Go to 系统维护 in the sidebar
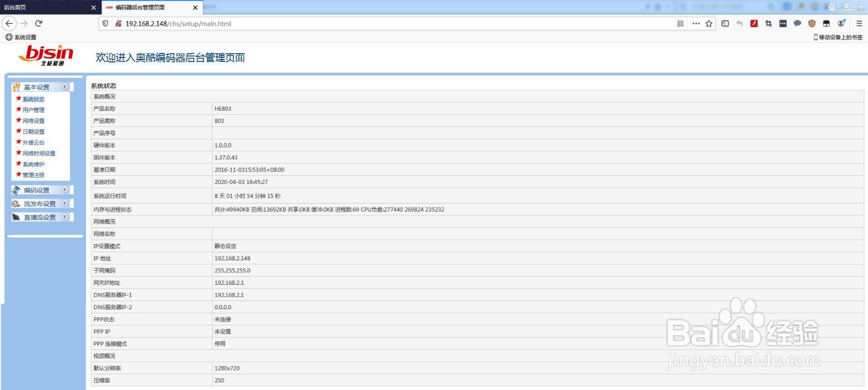The image size is (868, 390). pyautogui.click(x=34, y=164)
